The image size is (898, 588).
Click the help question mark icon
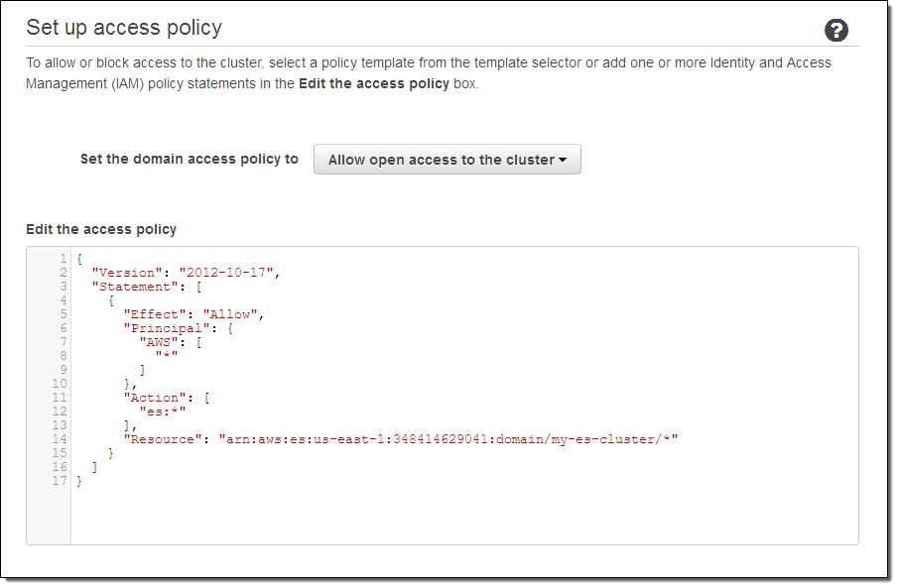(835, 31)
